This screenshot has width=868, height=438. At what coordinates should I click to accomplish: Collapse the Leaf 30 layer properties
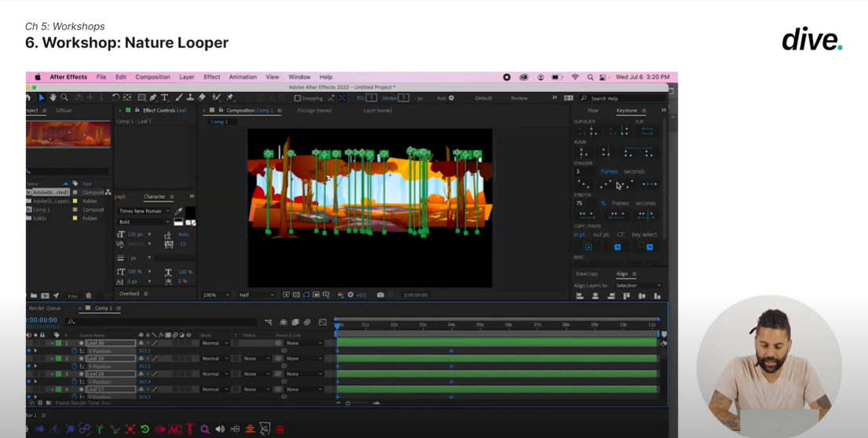(52, 344)
